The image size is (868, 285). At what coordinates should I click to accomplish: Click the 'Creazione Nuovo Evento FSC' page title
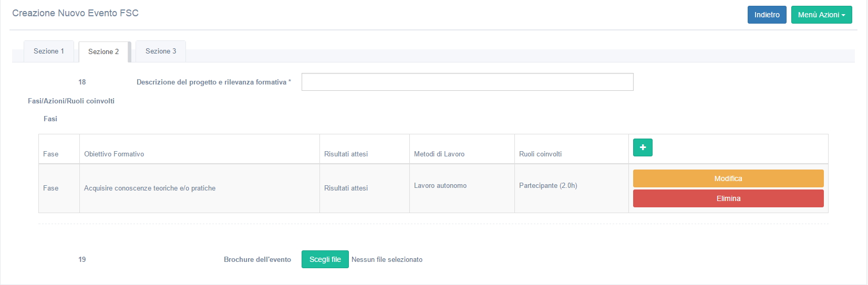[75, 13]
